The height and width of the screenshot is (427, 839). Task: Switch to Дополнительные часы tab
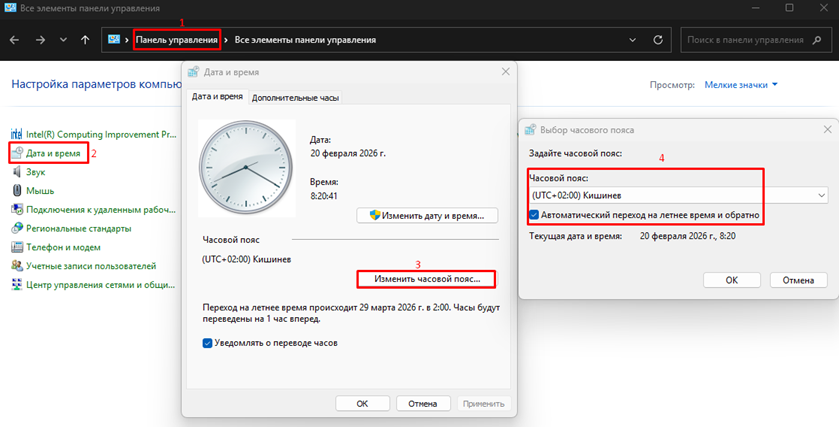(295, 98)
